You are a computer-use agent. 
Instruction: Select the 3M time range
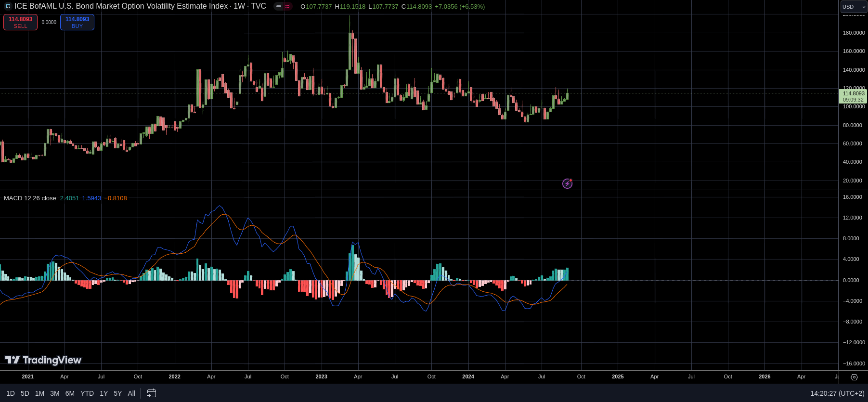55,393
